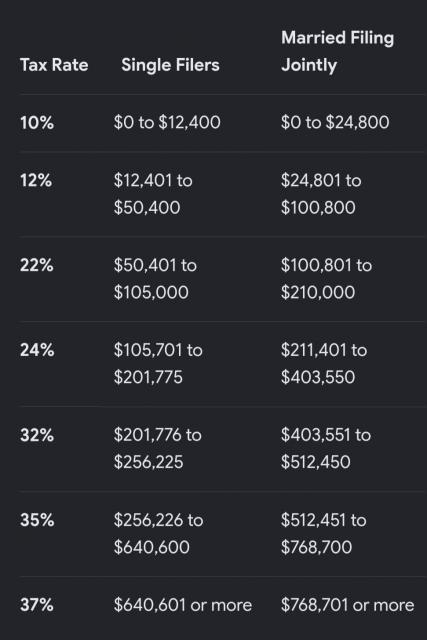Click the $211,401 to $403,550 cell
This screenshot has width=427, height=640.
click(324, 364)
